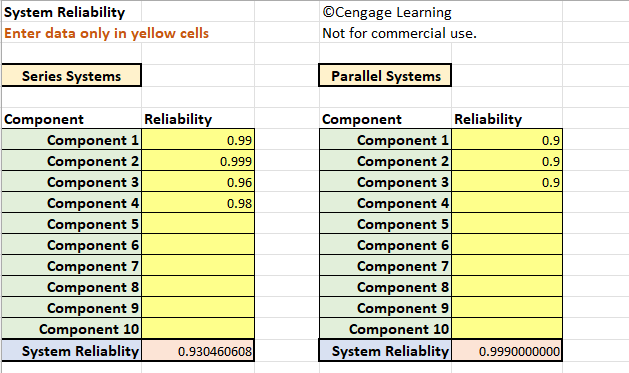Click Parallel 'Component 6' label cell

385,245
